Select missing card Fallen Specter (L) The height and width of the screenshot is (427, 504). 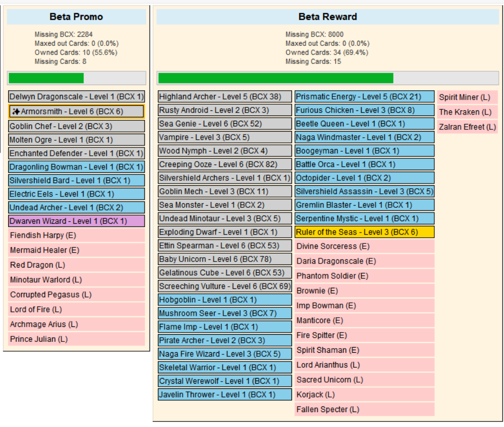(365, 409)
